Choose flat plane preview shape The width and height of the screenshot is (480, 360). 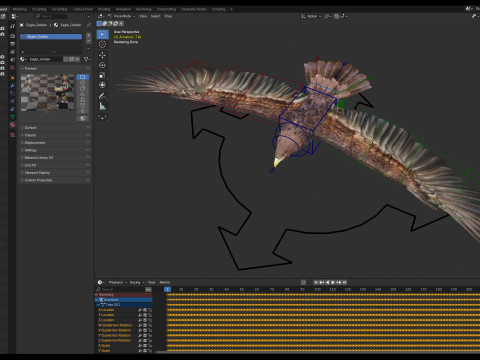pos(82,77)
